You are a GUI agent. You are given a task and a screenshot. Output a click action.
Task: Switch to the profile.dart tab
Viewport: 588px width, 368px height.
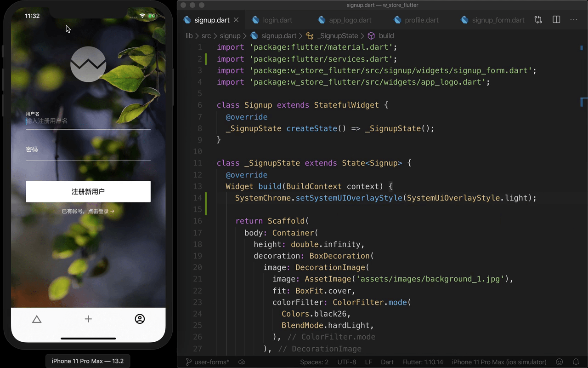pyautogui.click(x=421, y=20)
